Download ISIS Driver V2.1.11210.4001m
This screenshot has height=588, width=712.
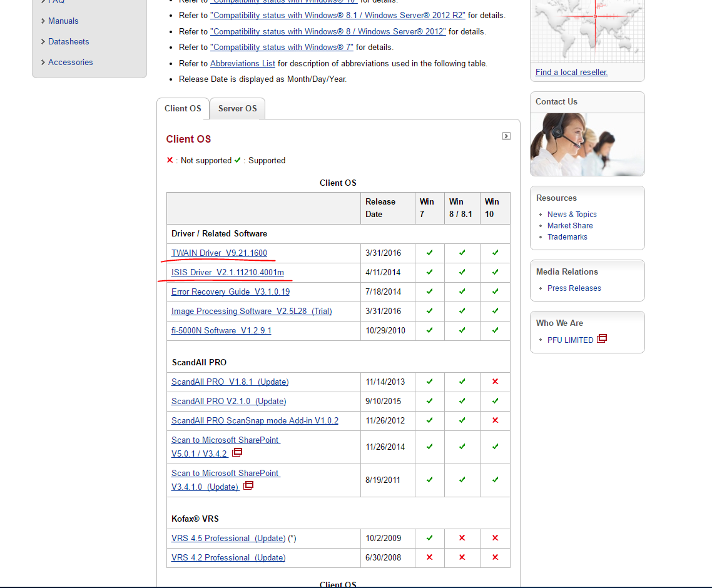tap(228, 273)
